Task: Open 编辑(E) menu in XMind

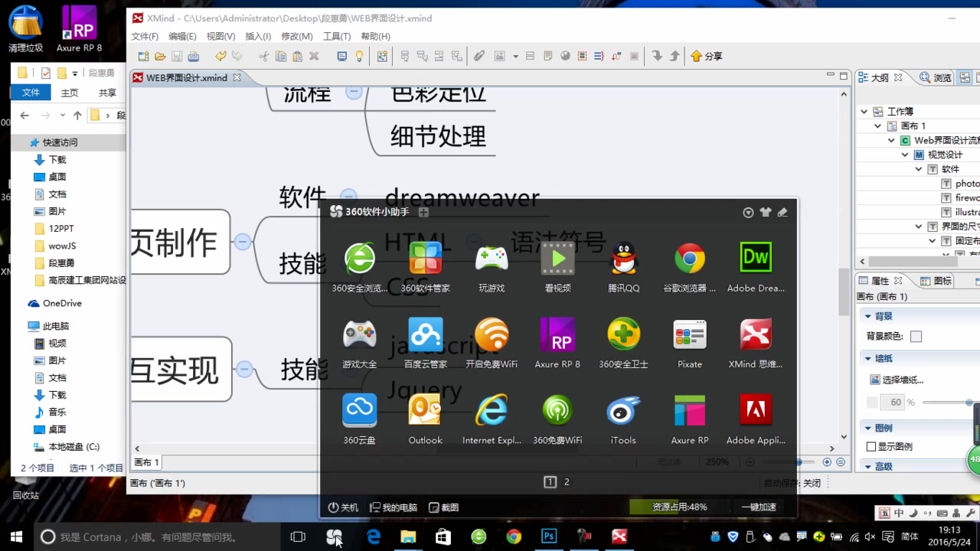Action: [182, 36]
